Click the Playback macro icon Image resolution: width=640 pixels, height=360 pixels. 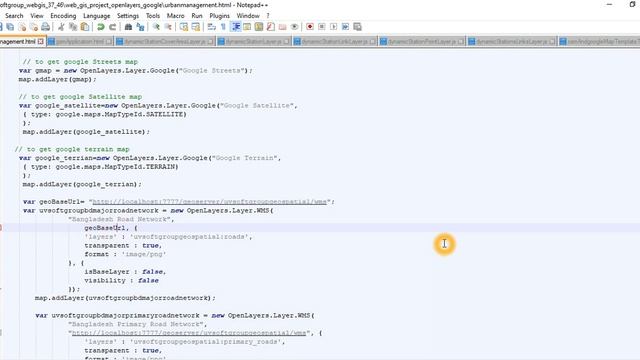click(x=333, y=27)
